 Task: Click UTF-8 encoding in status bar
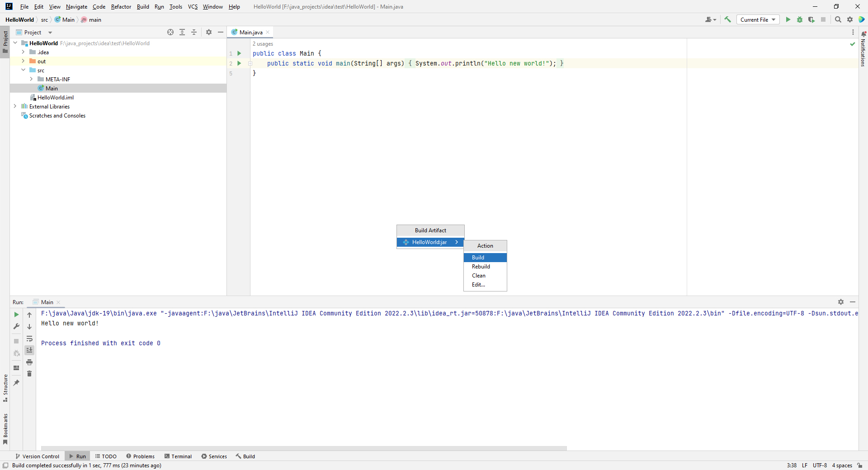pyautogui.click(x=820, y=465)
